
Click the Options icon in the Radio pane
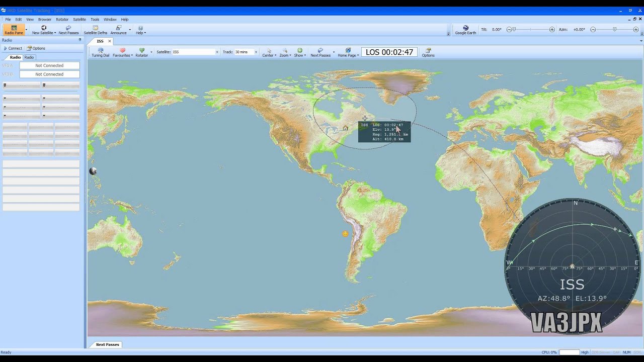point(29,48)
